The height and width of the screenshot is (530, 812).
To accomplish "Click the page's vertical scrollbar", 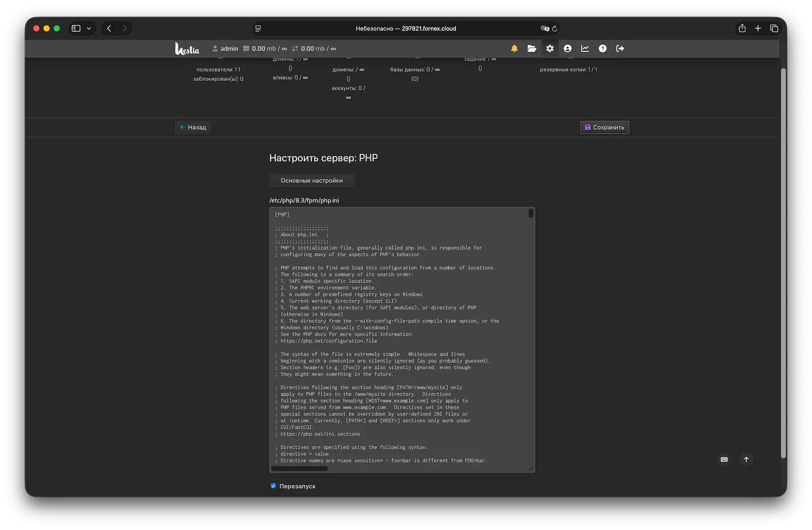I will [783, 262].
